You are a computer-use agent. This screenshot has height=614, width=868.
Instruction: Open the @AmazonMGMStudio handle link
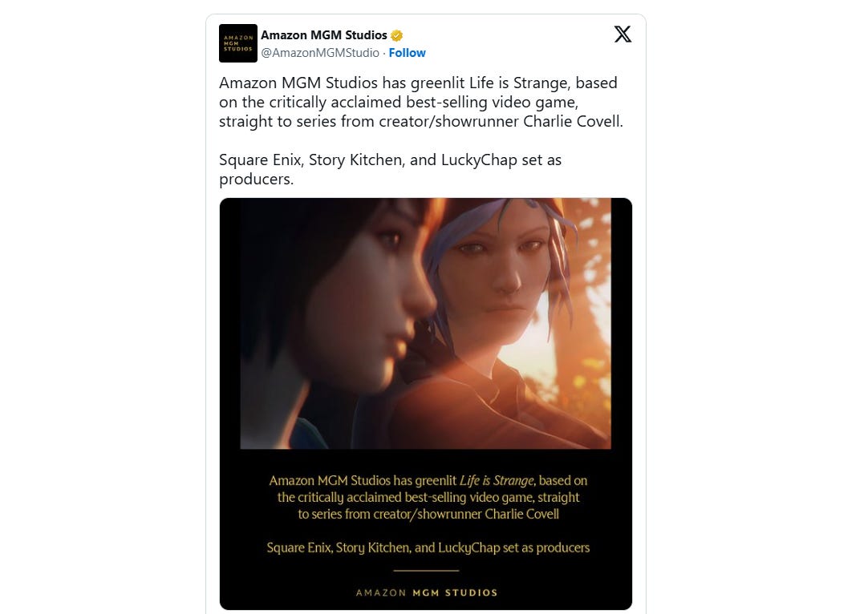320,53
